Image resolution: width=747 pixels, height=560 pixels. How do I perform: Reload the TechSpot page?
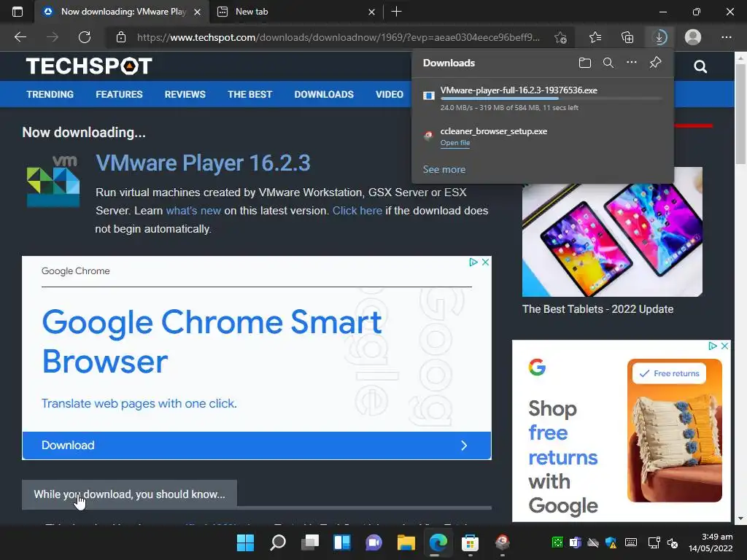(x=85, y=37)
